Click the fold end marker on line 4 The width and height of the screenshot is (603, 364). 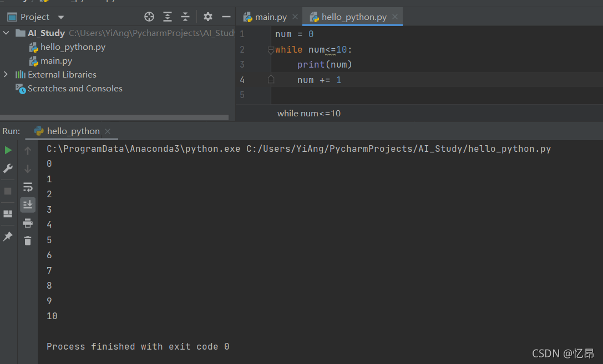271,79
